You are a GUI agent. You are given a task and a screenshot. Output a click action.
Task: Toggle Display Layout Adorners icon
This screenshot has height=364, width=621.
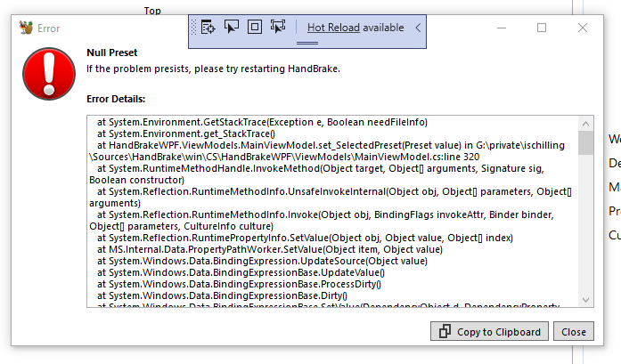[255, 27]
